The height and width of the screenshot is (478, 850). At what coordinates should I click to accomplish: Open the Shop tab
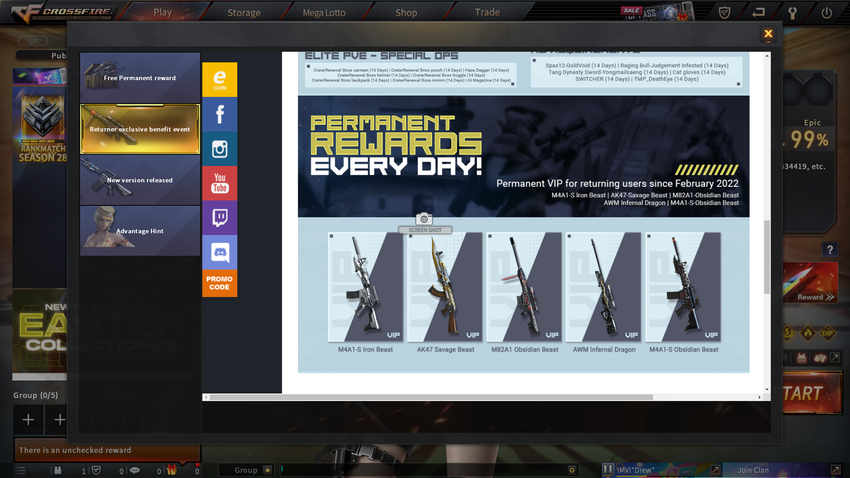pyautogui.click(x=406, y=12)
